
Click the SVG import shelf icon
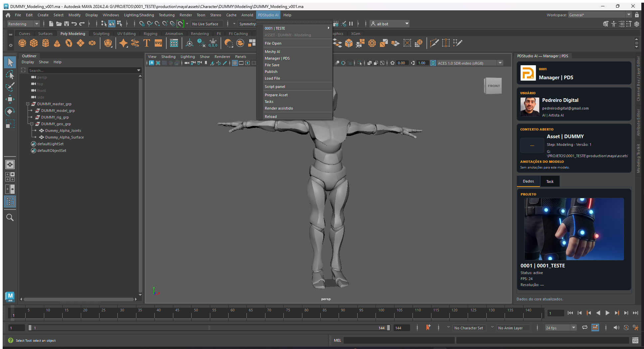click(158, 43)
